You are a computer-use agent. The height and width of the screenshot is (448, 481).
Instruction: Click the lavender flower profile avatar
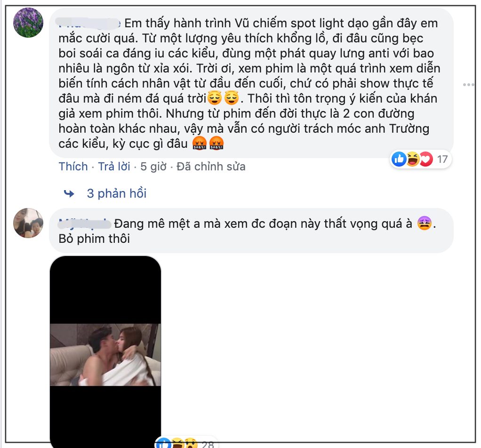28,23
